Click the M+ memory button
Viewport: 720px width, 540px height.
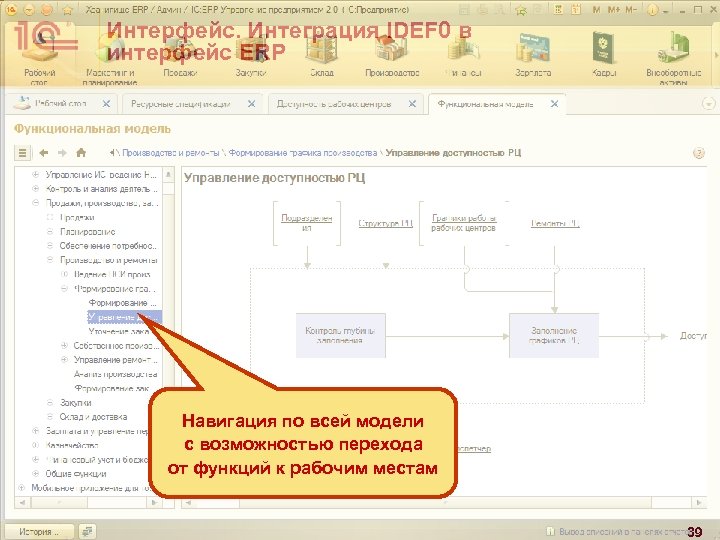click(613, 10)
